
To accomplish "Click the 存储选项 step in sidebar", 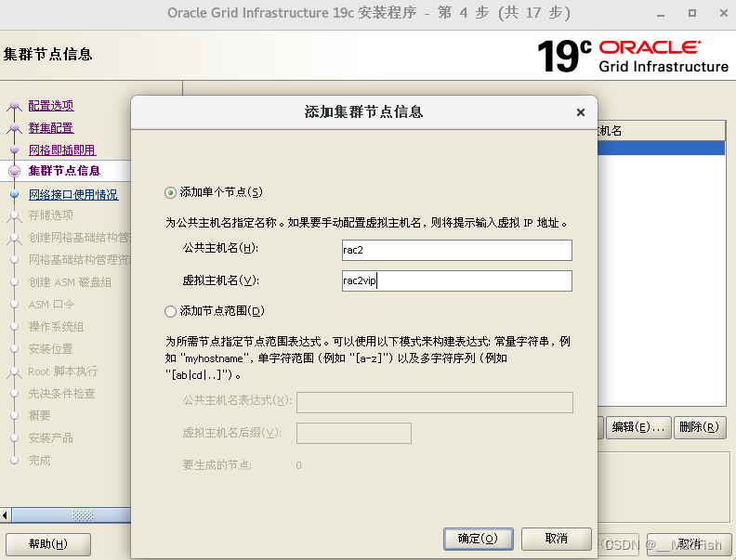I will point(51,215).
